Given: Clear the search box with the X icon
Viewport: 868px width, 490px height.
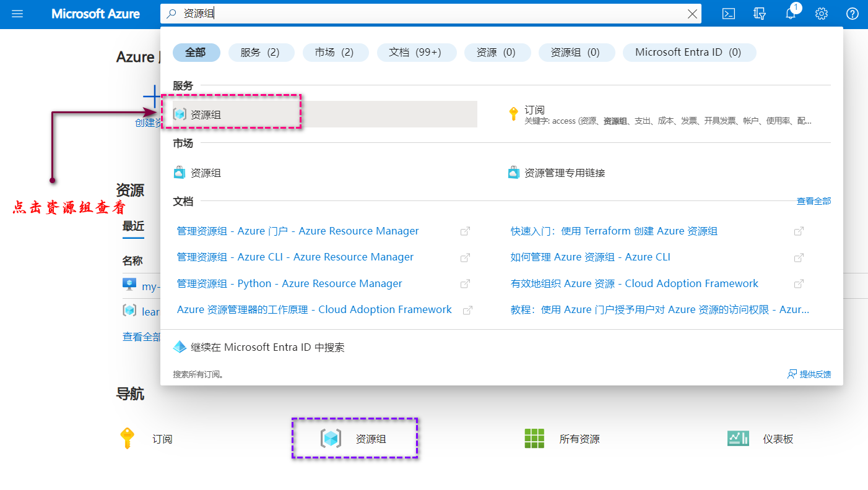Looking at the screenshot, I should point(693,14).
